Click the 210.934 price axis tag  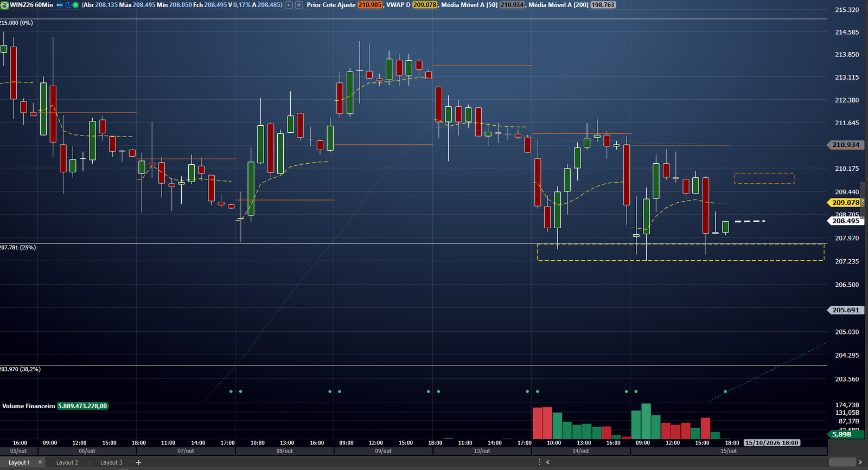(x=845, y=145)
